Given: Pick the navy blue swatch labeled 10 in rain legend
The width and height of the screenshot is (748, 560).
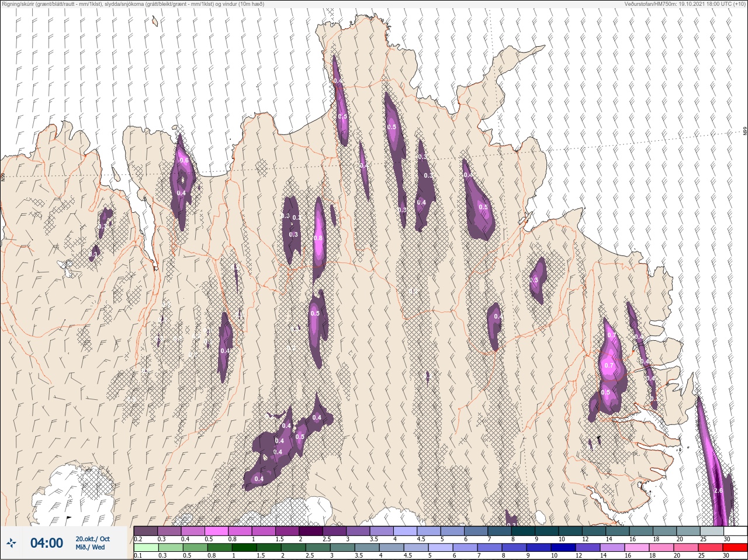Looking at the screenshot, I should coord(563,548).
